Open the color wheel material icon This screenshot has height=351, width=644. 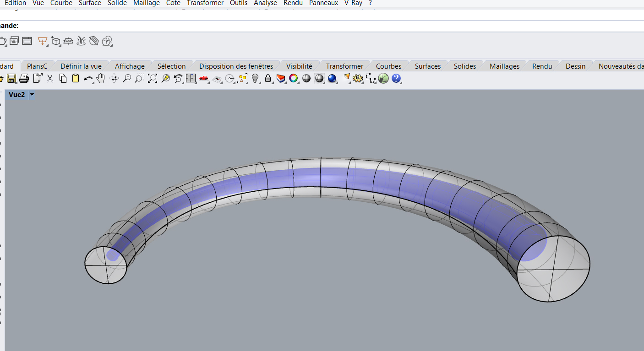[x=294, y=79]
